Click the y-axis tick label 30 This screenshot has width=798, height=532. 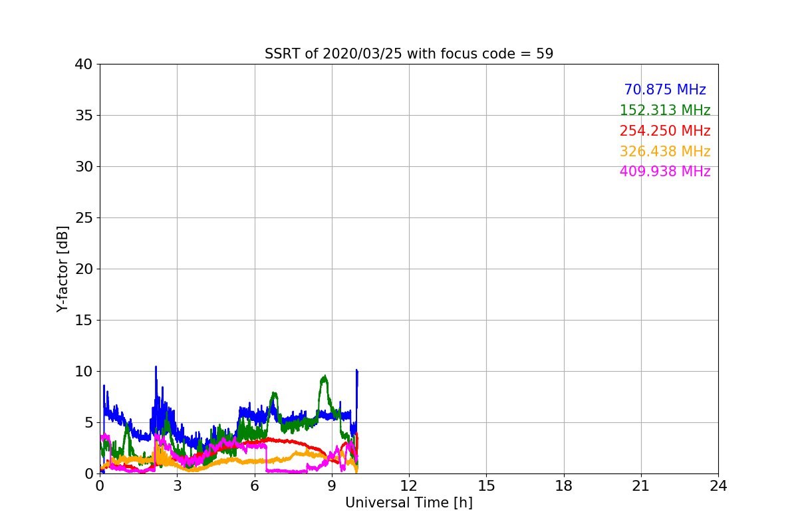(x=84, y=167)
